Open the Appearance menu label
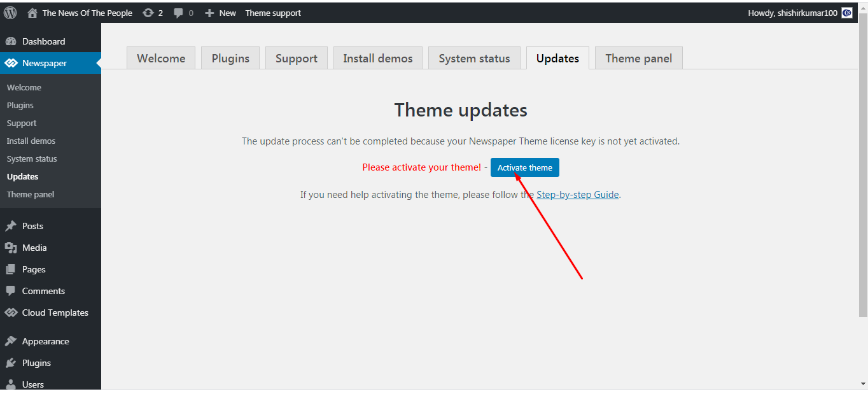 pyautogui.click(x=46, y=341)
